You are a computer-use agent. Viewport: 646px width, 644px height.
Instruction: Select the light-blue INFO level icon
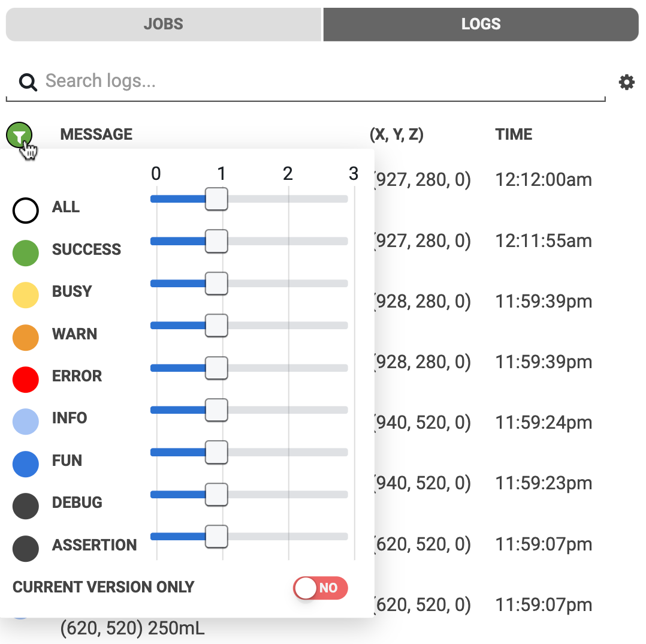pos(25,422)
